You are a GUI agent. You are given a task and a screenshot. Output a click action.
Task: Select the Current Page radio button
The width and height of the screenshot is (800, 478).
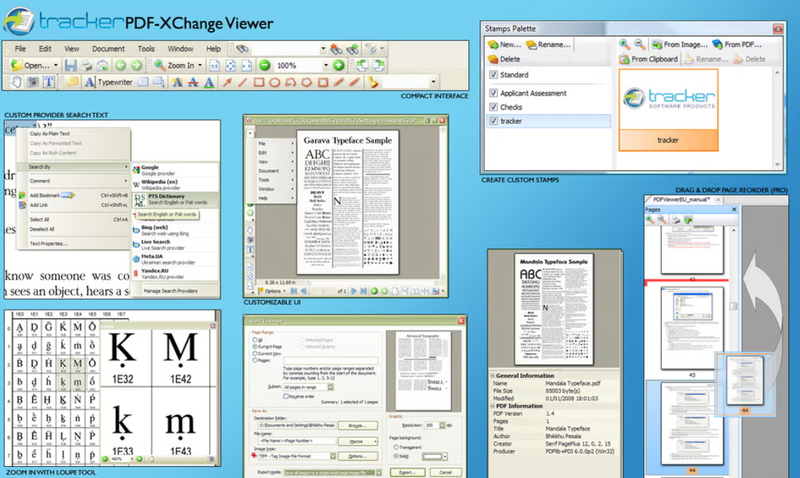(255, 346)
